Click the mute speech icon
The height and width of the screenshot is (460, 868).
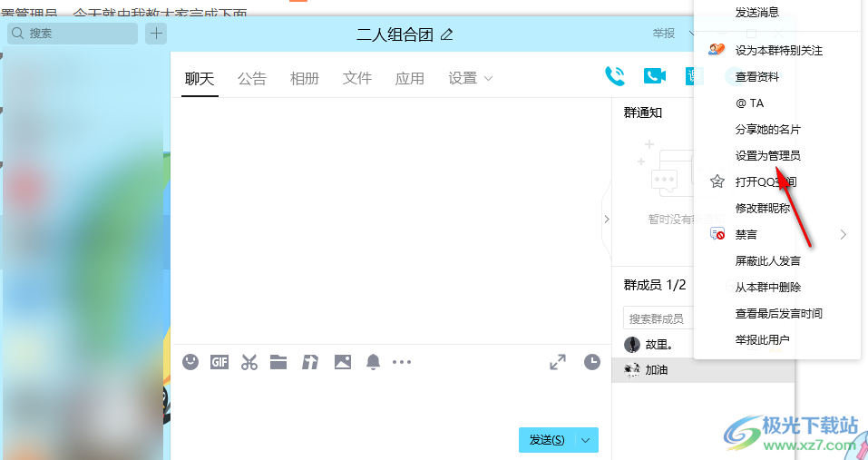[x=717, y=234]
